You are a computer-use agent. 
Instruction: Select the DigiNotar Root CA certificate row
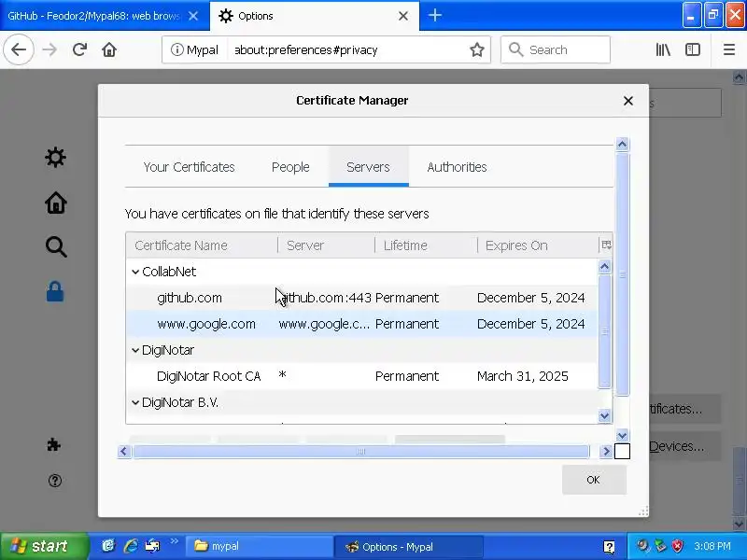tap(361, 376)
